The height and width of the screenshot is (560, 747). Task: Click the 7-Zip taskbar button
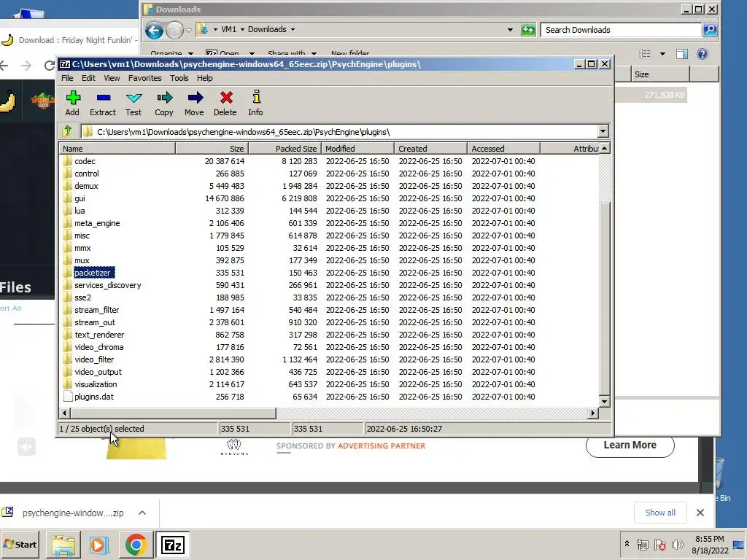pyautogui.click(x=172, y=545)
